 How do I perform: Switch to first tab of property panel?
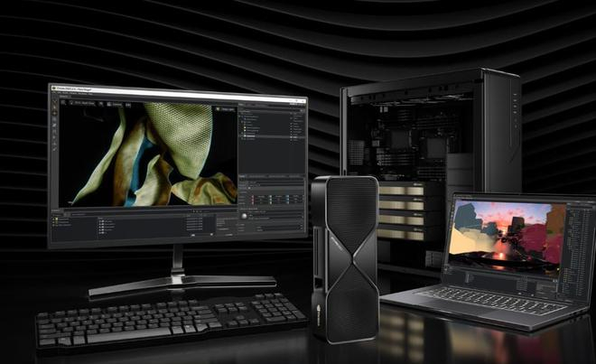tap(242, 176)
